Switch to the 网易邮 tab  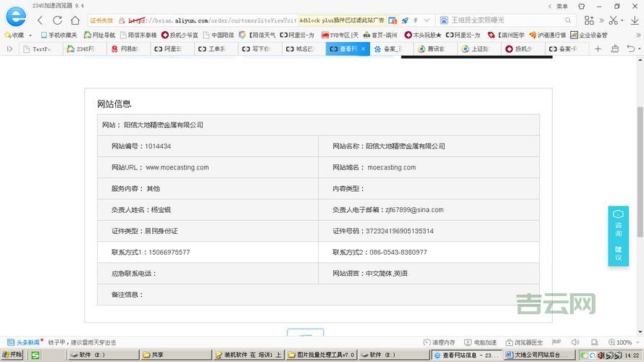[x=128, y=49]
